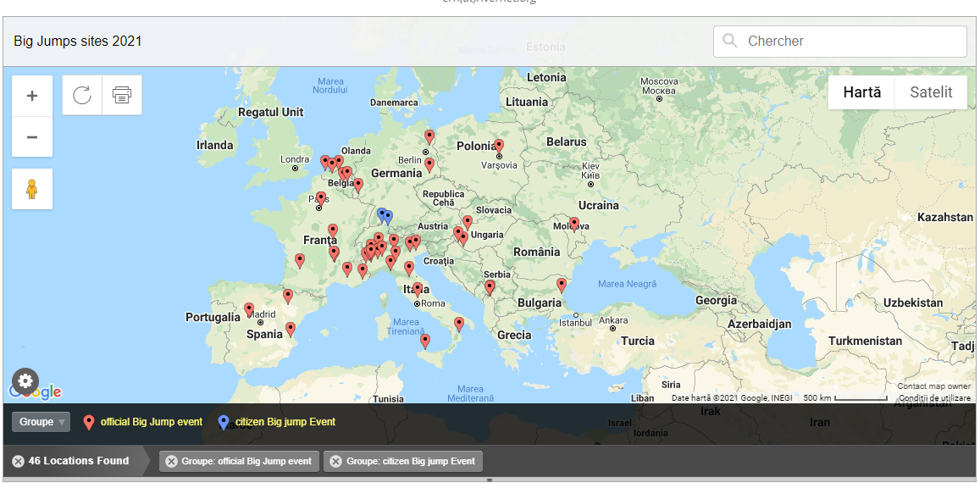Viewport: 980px width, 483px height.
Task: Click in the Chercher search field
Action: pyautogui.click(x=840, y=42)
